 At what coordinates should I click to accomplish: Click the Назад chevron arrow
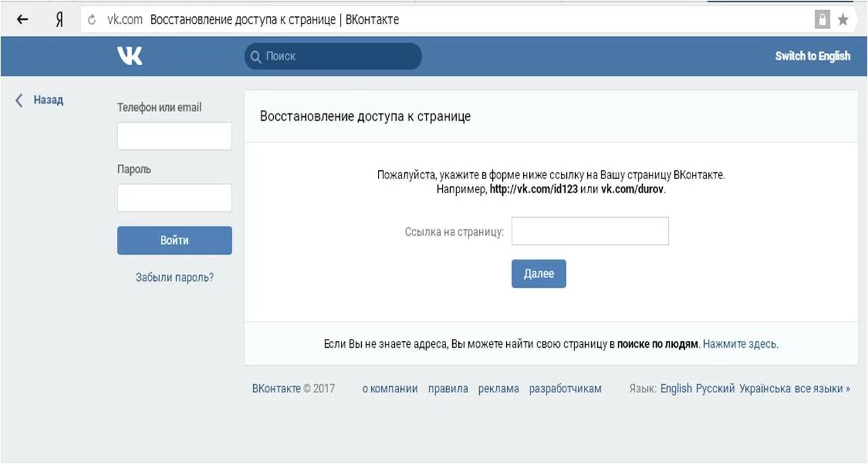coord(19,101)
